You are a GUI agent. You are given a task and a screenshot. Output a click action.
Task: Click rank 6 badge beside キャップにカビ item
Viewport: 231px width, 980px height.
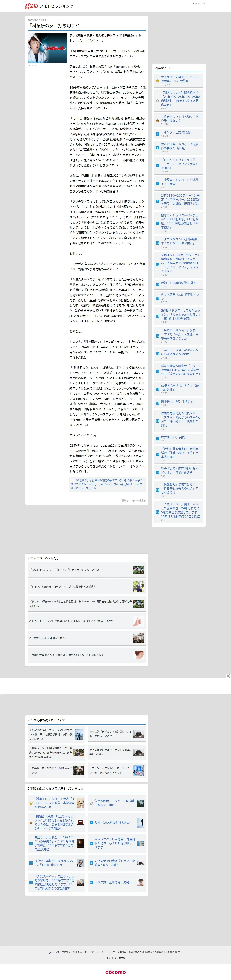point(91,843)
